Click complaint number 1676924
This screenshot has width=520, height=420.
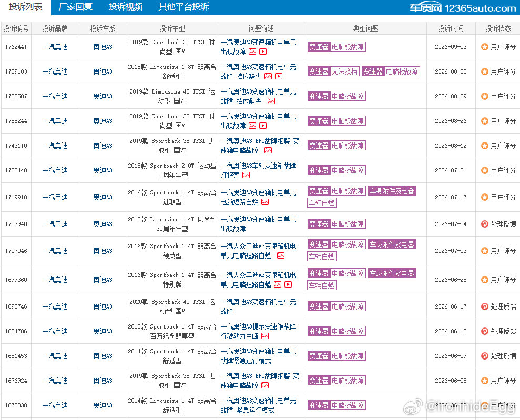(16, 381)
